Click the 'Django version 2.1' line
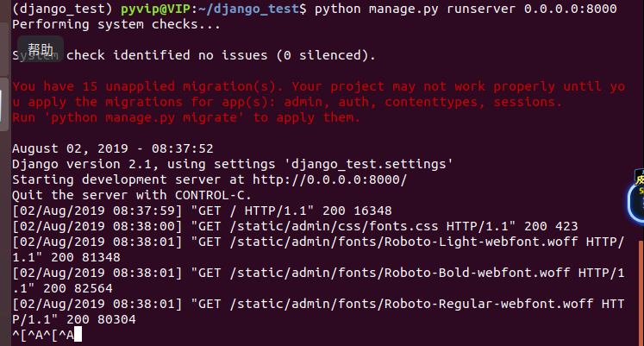This screenshot has width=644, height=346. 233,164
